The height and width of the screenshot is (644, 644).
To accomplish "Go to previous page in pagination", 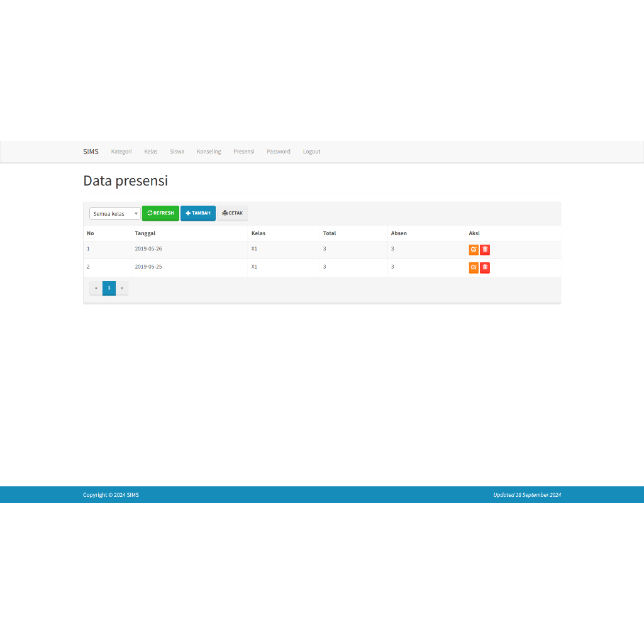I will (96, 288).
